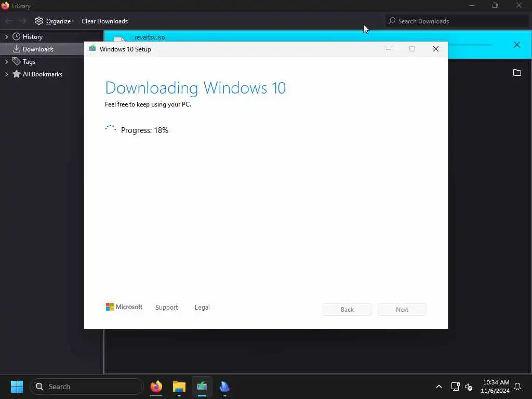The height and width of the screenshot is (399, 532).
Task: Click the Windows 10 Setup title icon
Action: click(x=92, y=49)
